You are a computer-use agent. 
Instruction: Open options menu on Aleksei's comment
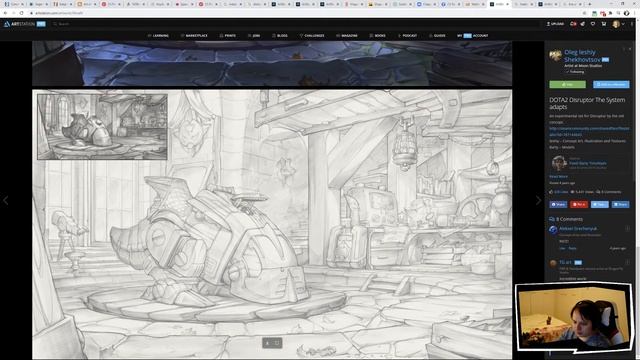pyautogui.click(x=627, y=229)
